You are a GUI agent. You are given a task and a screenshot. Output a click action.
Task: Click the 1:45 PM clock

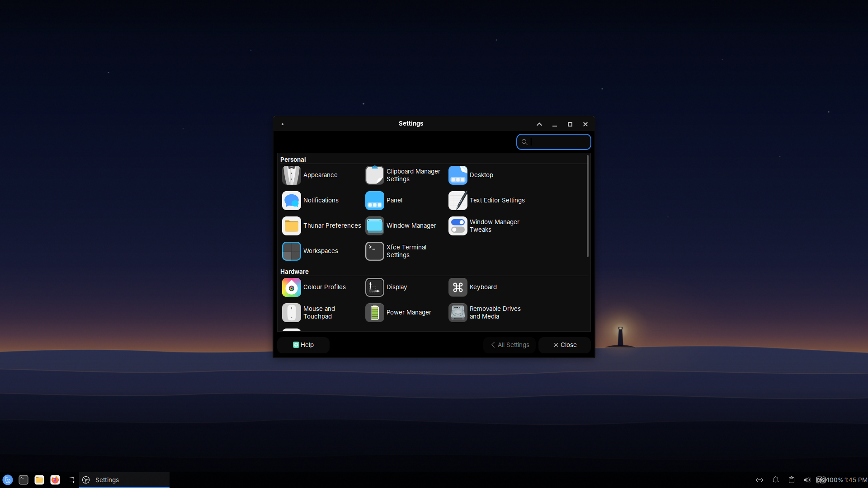(856, 480)
